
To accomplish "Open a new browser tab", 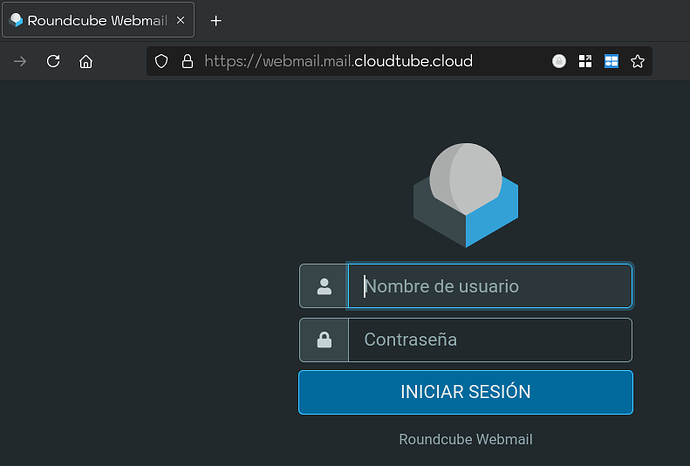I will pyautogui.click(x=216, y=21).
